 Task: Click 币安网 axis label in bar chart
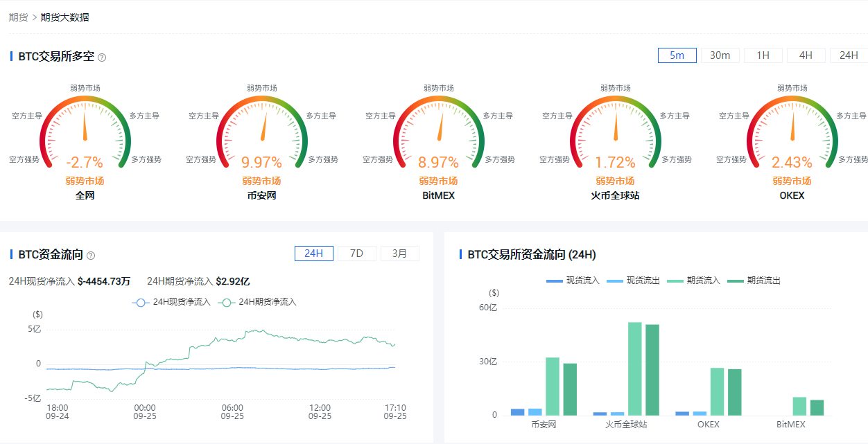pyautogui.click(x=544, y=424)
